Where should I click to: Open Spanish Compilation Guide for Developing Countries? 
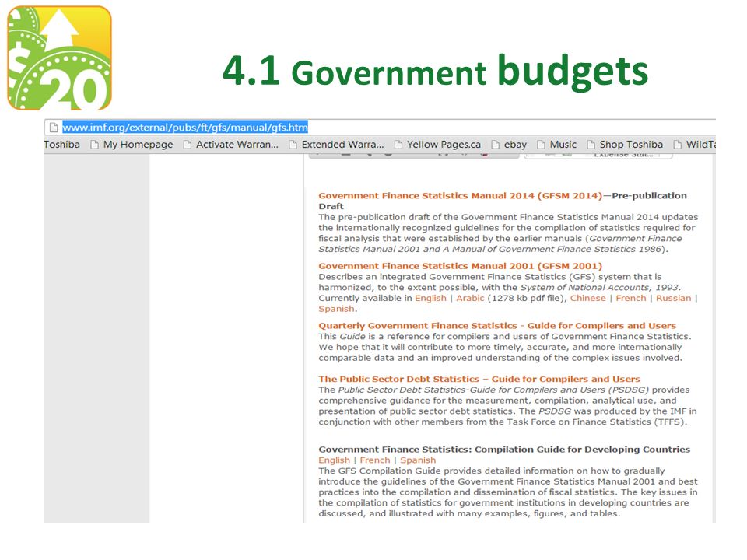coord(418,460)
